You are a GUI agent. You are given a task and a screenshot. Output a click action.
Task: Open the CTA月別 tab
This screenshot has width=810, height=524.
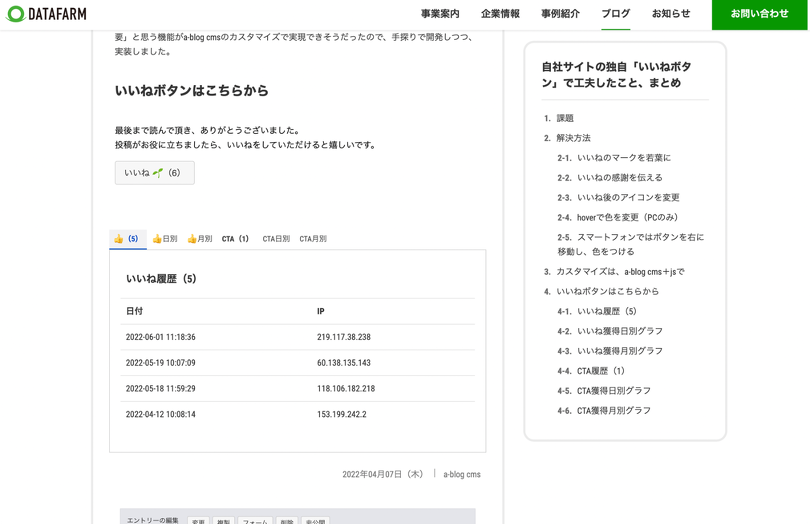tap(313, 239)
